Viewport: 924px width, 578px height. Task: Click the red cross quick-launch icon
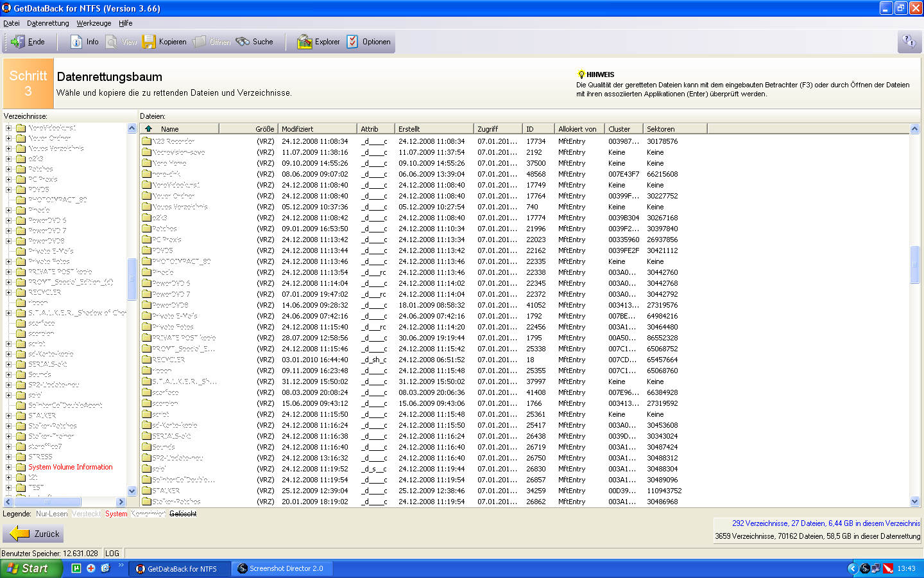click(x=90, y=568)
